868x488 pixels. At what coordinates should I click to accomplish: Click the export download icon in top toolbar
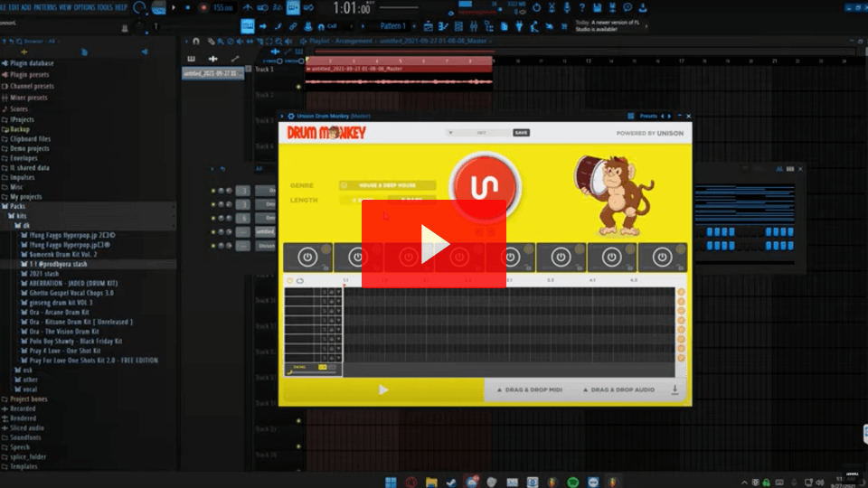point(643,8)
